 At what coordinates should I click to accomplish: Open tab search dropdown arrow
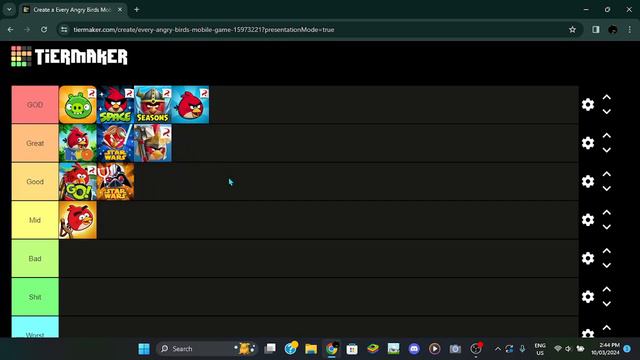coord(9,9)
